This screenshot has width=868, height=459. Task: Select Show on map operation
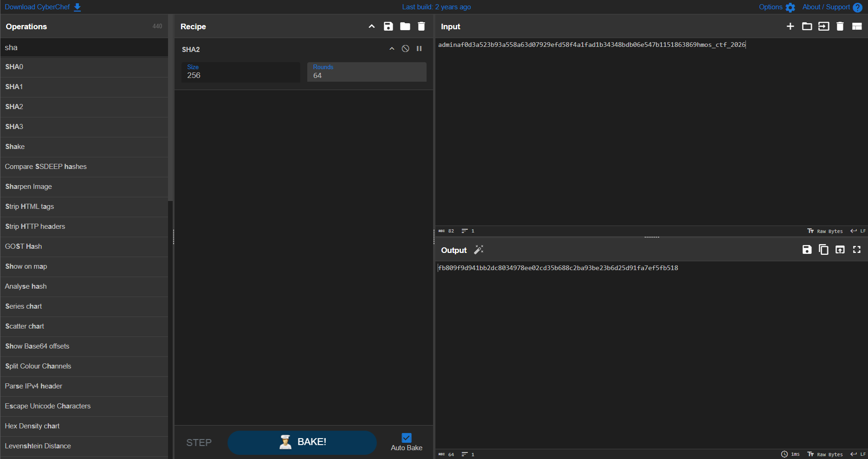[84, 266]
